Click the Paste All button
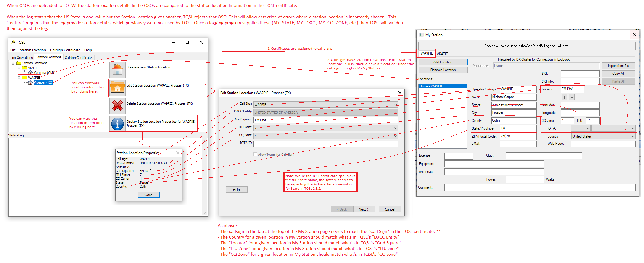 tap(618, 81)
